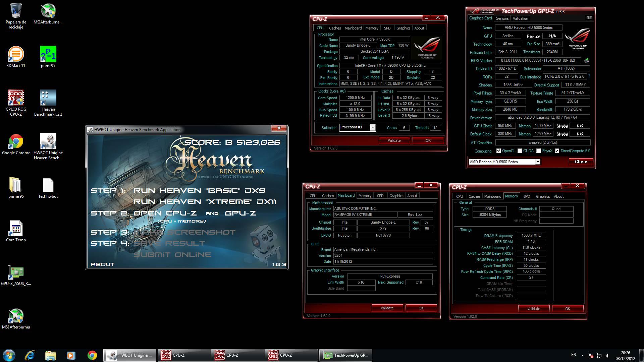
Task: Click the Bus Interface question mark in GPU-Z
Action: [589, 77]
